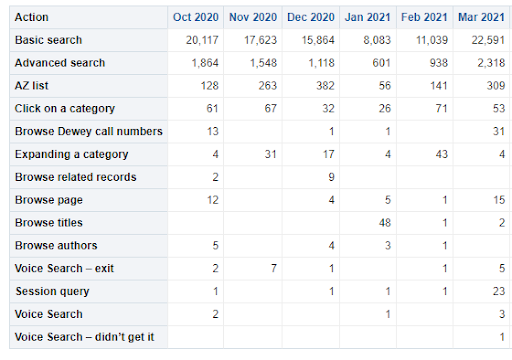512x360 pixels.
Task: Click the category click value 32
Action: pyautogui.click(x=328, y=109)
